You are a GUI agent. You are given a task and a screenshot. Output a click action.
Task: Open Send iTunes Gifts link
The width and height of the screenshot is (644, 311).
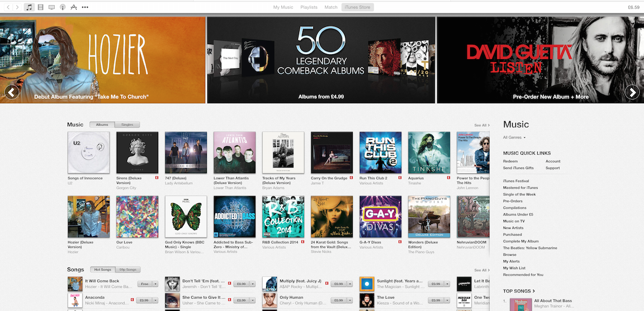click(518, 168)
